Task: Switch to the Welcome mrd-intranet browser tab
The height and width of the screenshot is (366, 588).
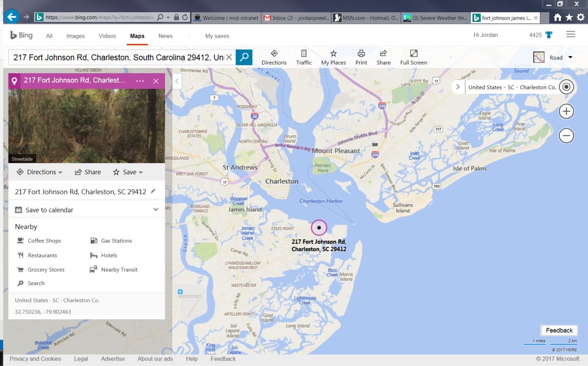Action: point(226,18)
